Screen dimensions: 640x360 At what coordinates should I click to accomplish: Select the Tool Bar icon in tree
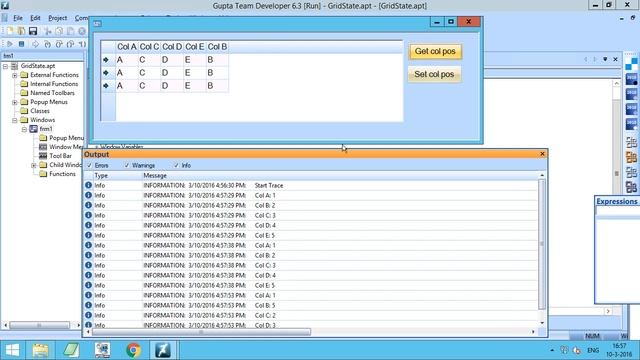[43, 156]
